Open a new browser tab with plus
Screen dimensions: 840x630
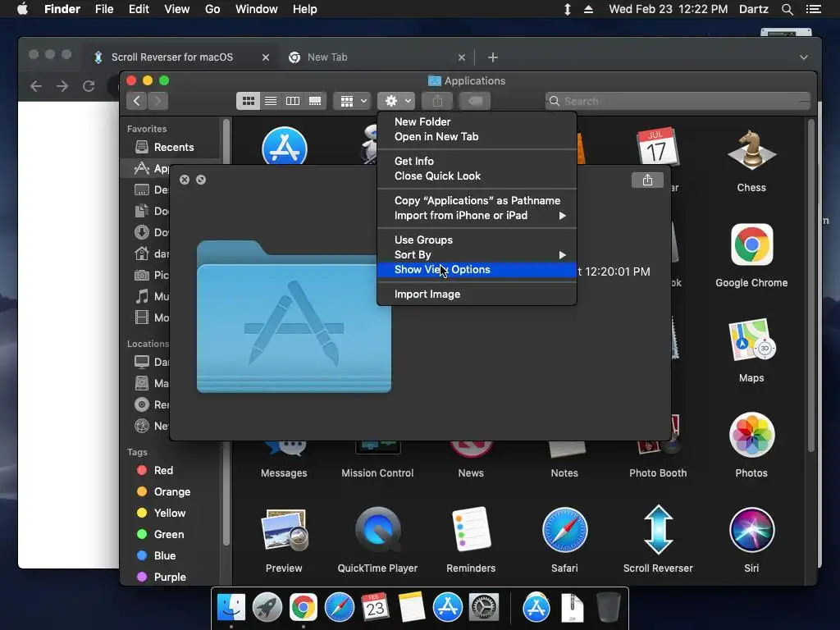tap(493, 57)
